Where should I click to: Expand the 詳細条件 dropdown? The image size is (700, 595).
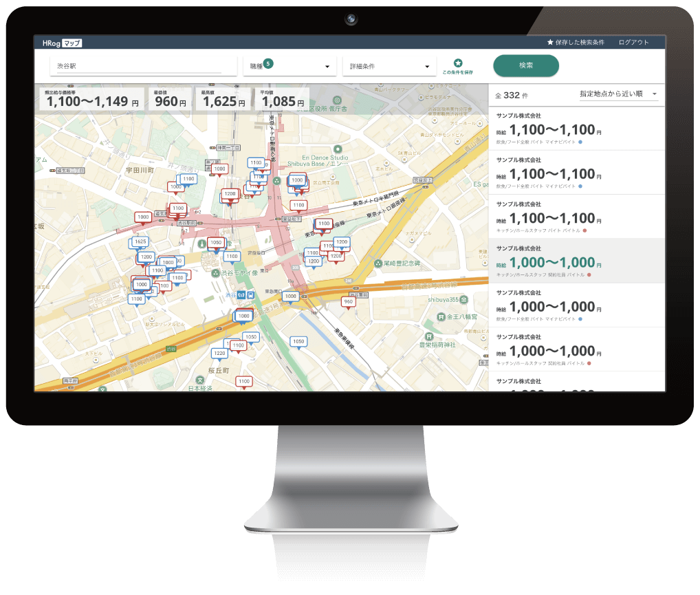(x=389, y=66)
